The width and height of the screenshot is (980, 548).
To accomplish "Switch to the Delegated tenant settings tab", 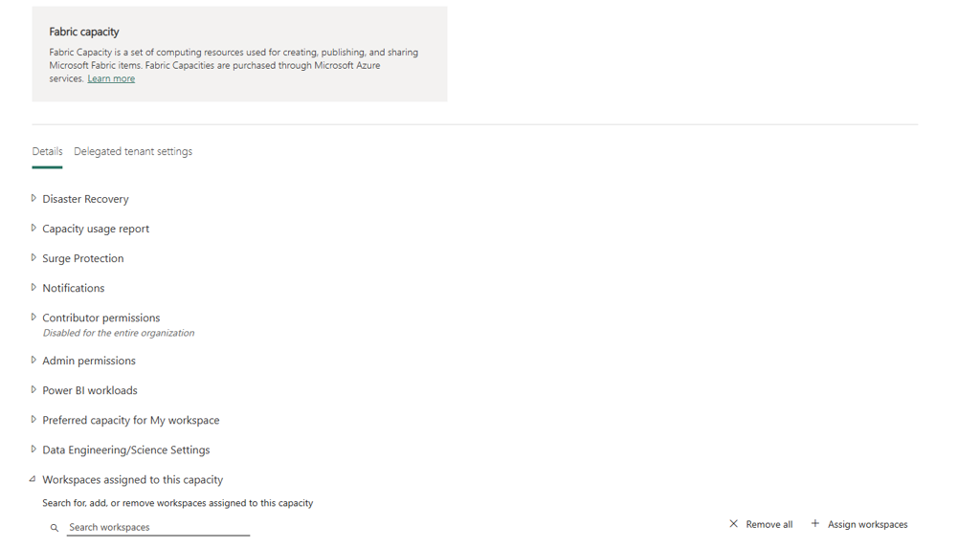I will pyautogui.click(x=133, y=151).
